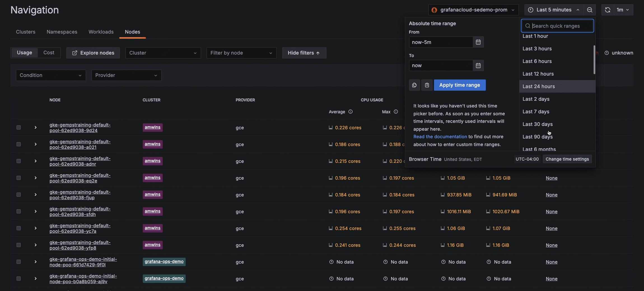Screen dimensions: 644x291
Task: Click the quick ranges list scrollbar
Action: click(x=594, y=60)
